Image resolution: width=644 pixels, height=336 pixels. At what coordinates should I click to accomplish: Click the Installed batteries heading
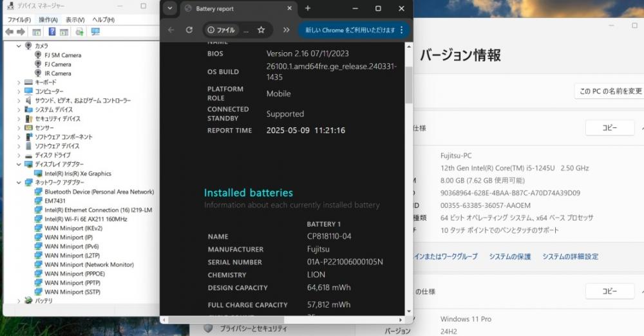(249, 192)
